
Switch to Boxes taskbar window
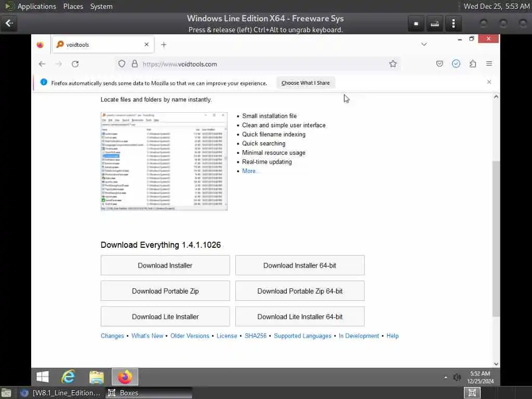click(148, 393)
